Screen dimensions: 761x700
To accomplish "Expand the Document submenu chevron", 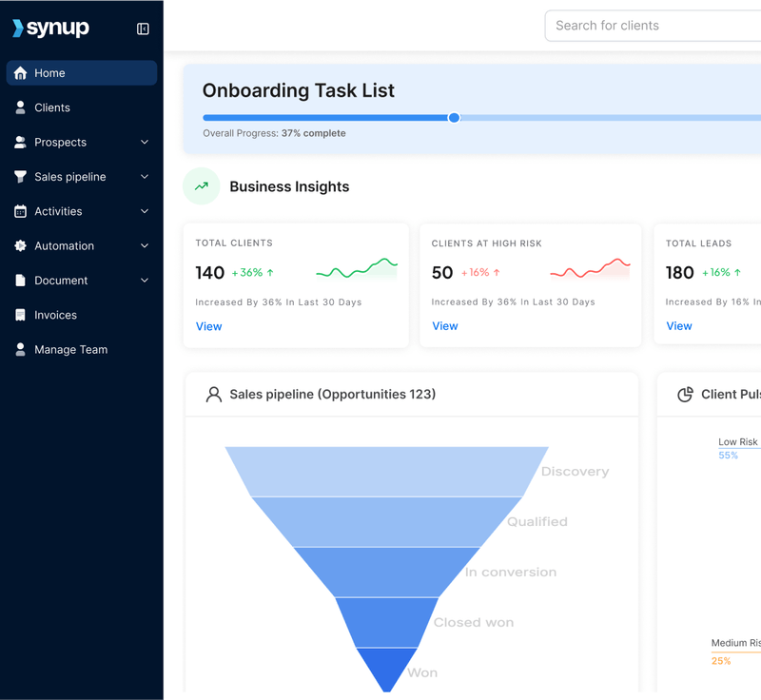I will [145, 281].
